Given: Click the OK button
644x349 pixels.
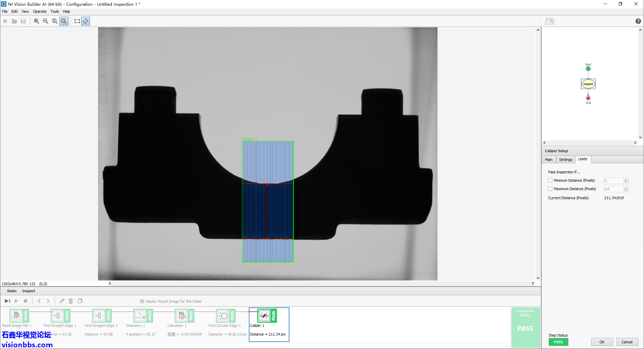Looking at the screenshot, I should 602,342.
